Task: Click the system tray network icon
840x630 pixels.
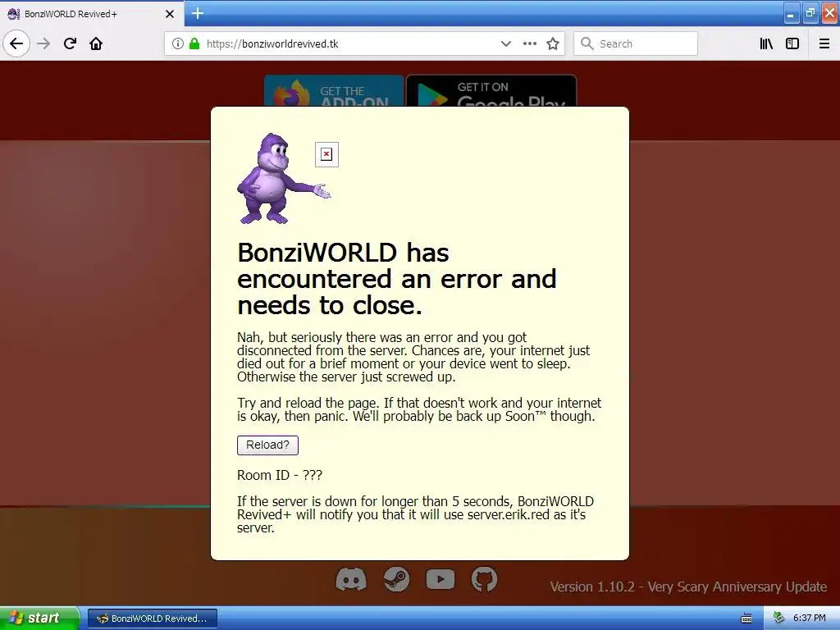Action: click(x=779, y=619)
